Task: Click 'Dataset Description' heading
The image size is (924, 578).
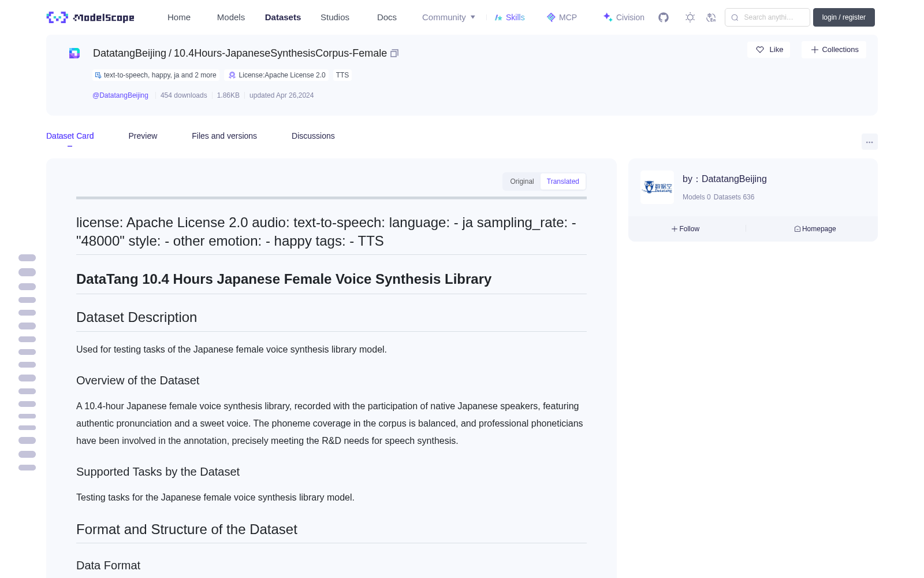Action: (x=136, y=317)
